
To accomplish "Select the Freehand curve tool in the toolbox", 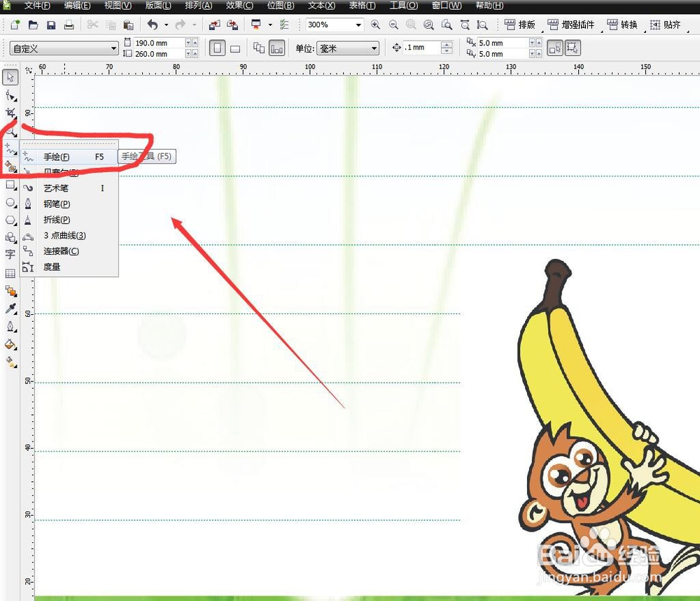I will [10, 148].
